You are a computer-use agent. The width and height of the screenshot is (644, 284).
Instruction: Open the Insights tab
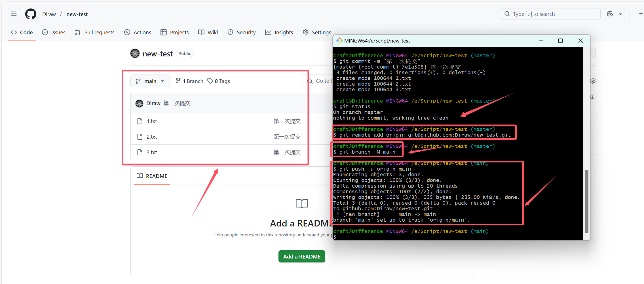[x=279, y=32]
